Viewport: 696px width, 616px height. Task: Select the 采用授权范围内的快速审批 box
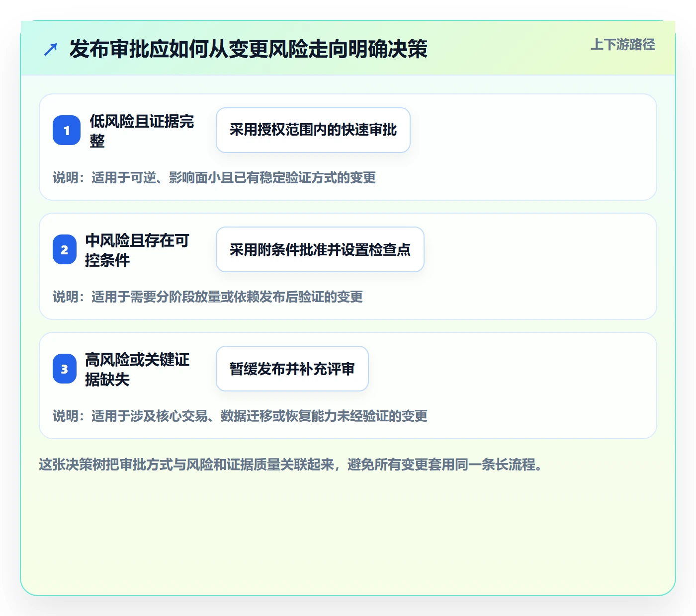(x=313, y=130)
